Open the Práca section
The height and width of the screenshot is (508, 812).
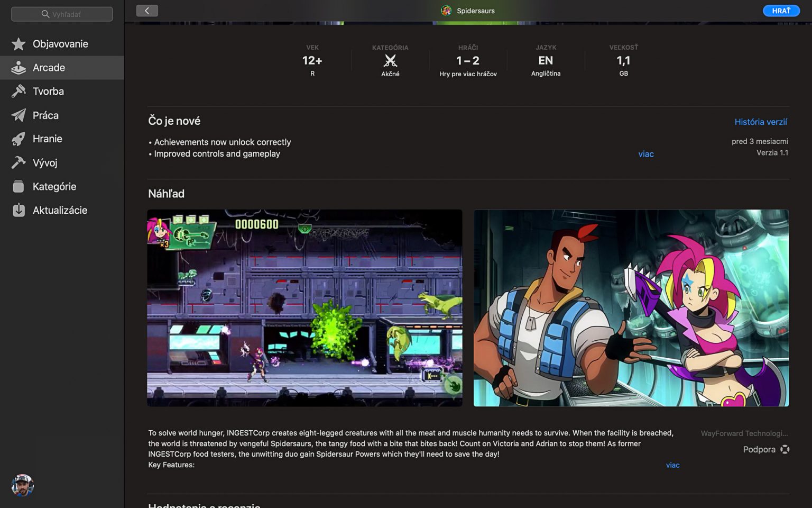62,115
